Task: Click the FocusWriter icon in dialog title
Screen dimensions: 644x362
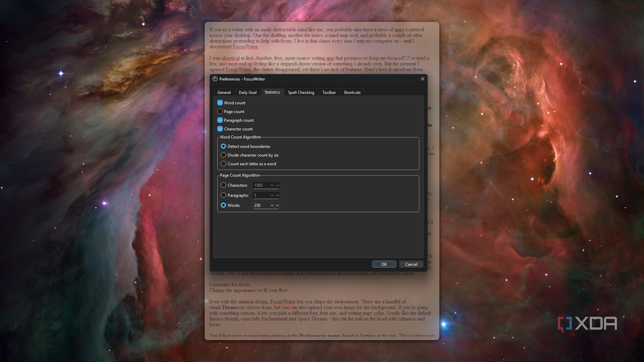Action: tap(215, 79)
